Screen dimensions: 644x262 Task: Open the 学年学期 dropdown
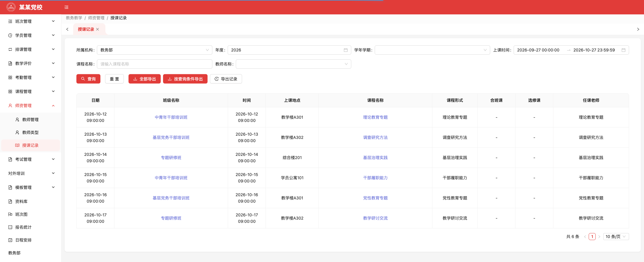coord(432,50)
